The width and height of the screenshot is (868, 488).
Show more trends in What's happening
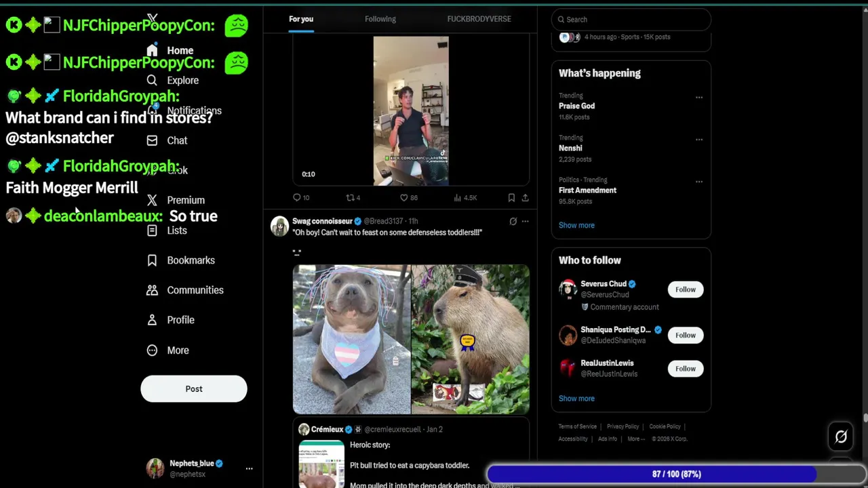576,225
